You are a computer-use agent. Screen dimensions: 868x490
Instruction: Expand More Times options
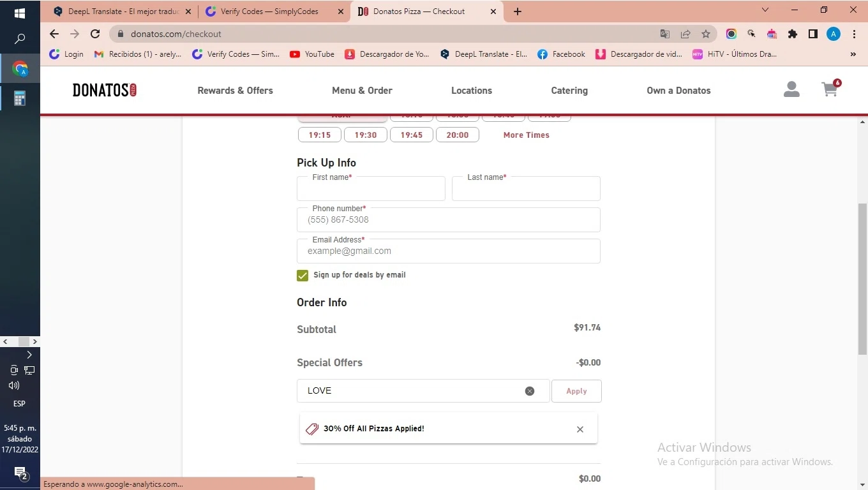point(526,135)
